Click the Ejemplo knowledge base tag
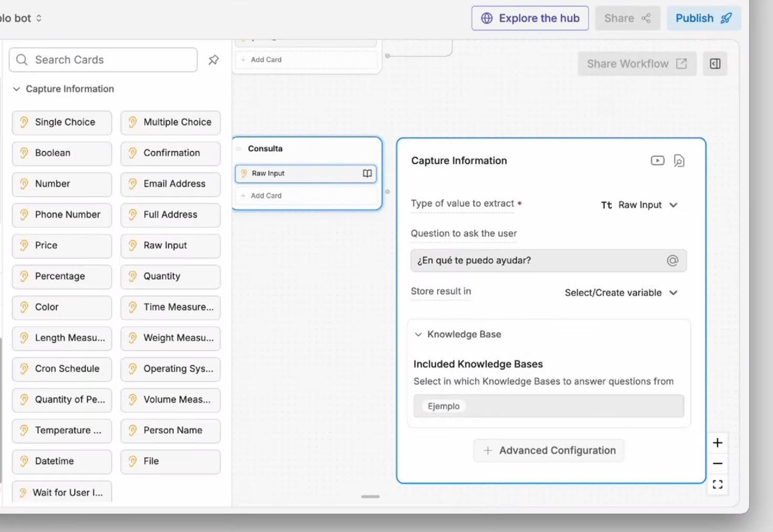The image size is (773, 532). [443, 406]
